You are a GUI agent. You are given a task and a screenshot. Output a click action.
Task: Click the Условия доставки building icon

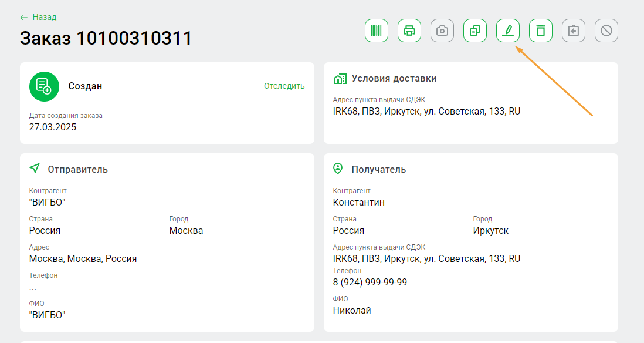coord(339,79)
